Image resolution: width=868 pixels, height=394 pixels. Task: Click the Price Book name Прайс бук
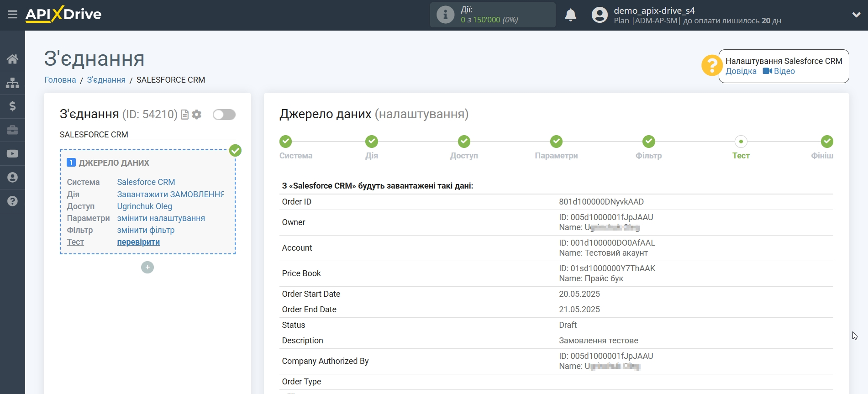pyautogui.click(x=604, y=278)
